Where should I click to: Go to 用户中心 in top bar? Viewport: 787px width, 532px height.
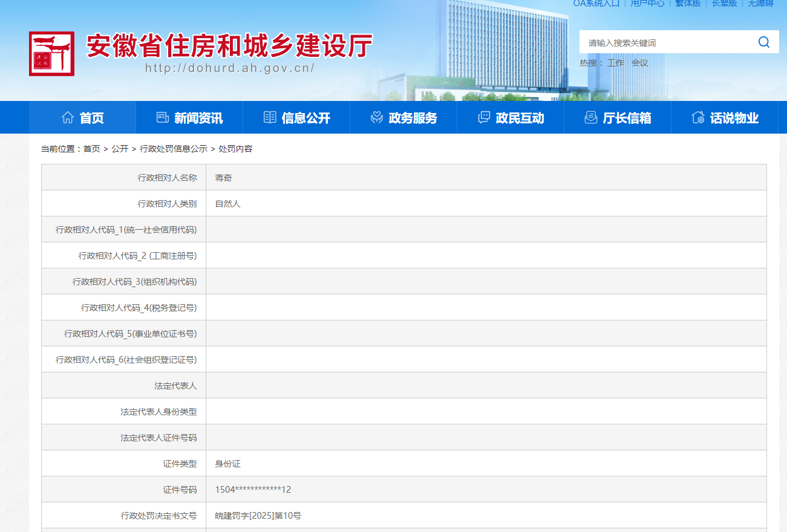[647, 4]
